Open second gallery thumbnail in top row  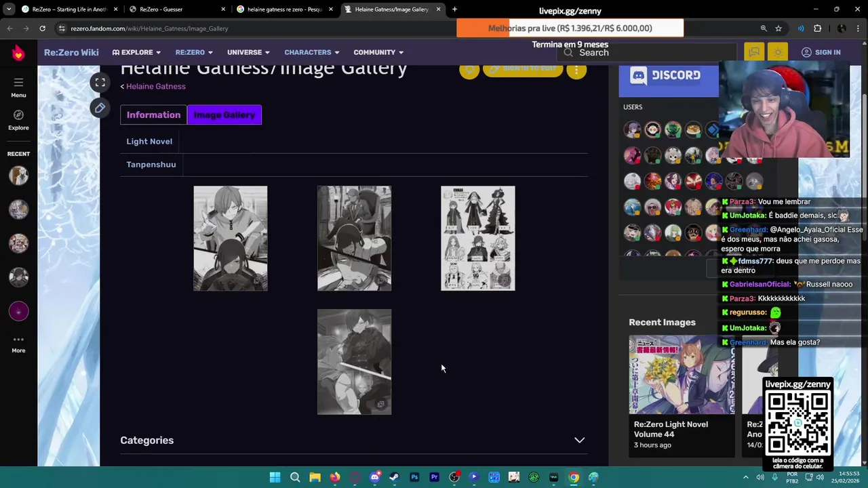[354, 238]
